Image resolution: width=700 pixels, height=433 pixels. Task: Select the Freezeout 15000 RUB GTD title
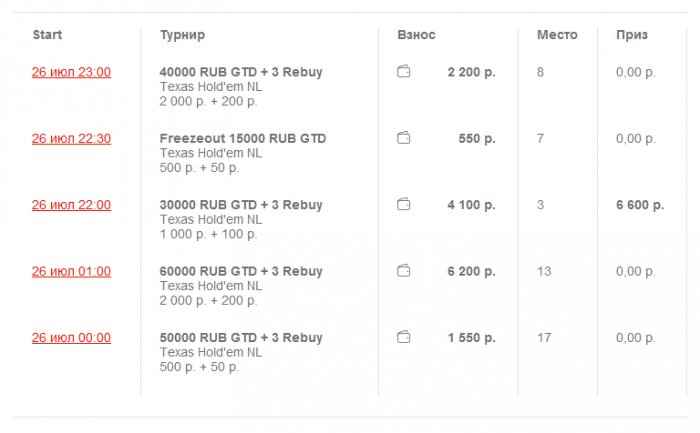[243, 138]
